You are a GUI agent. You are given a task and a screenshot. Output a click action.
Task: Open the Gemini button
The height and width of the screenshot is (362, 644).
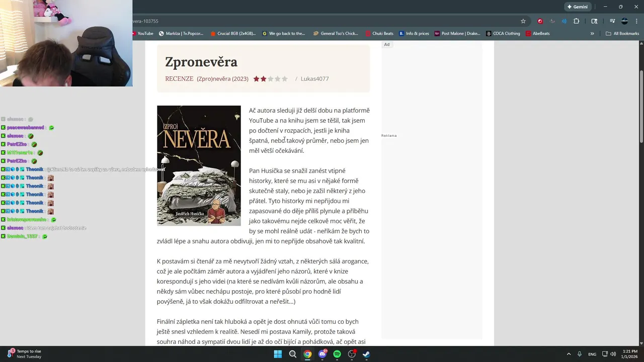[x=578, y=7]
